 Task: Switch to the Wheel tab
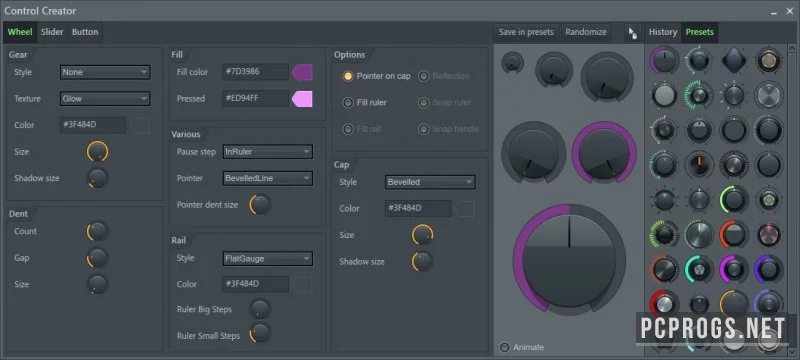[x=20, y=32]
